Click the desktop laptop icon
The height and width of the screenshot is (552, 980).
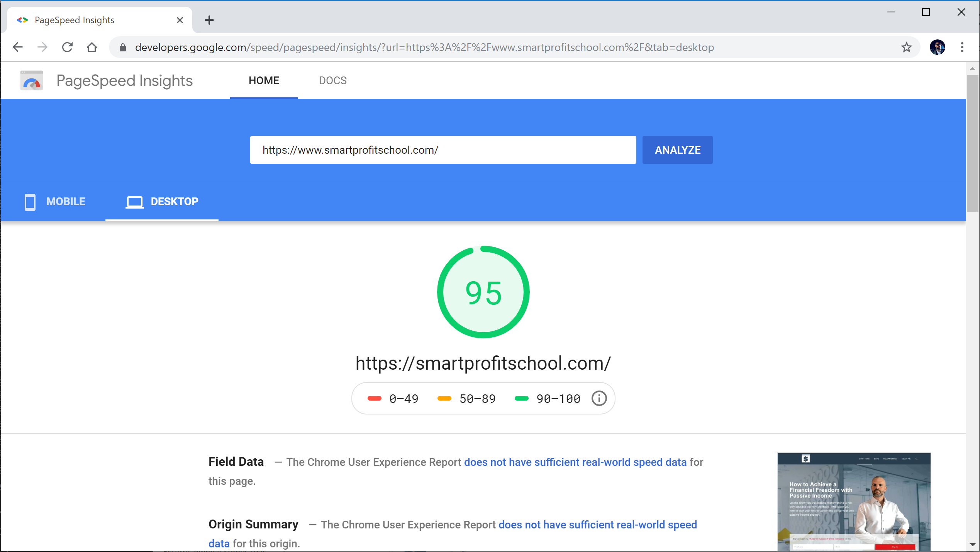134,202
